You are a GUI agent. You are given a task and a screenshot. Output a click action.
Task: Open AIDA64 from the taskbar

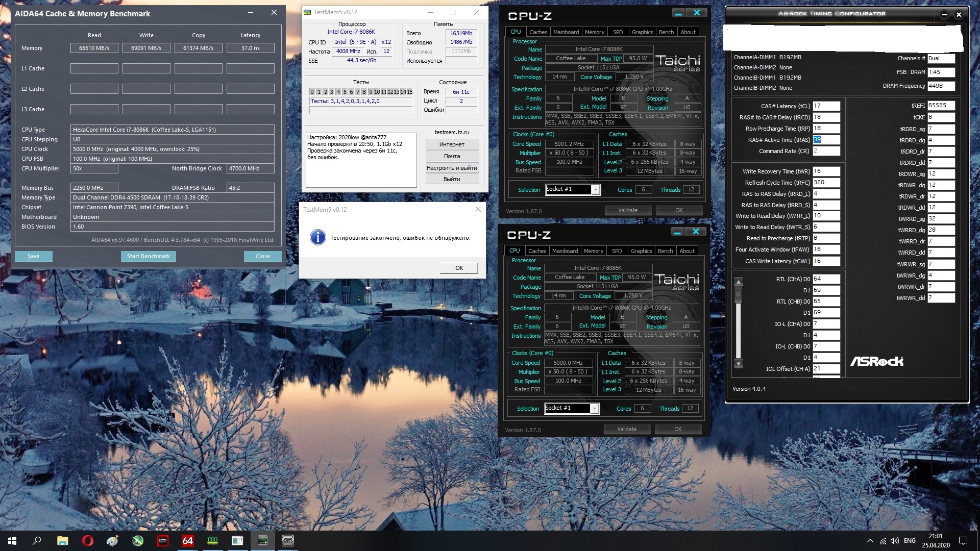pos(187,541)
